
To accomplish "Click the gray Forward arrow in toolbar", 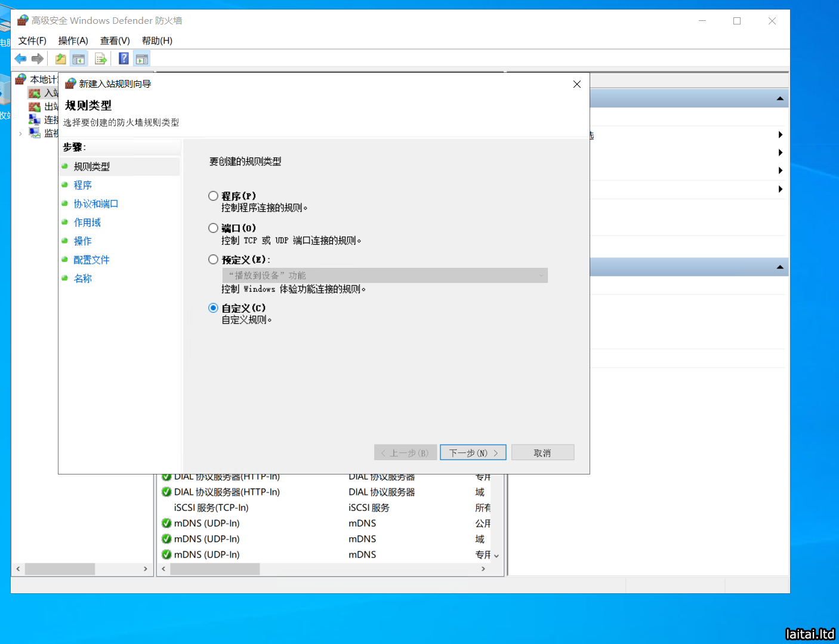I will pos(38,58).
